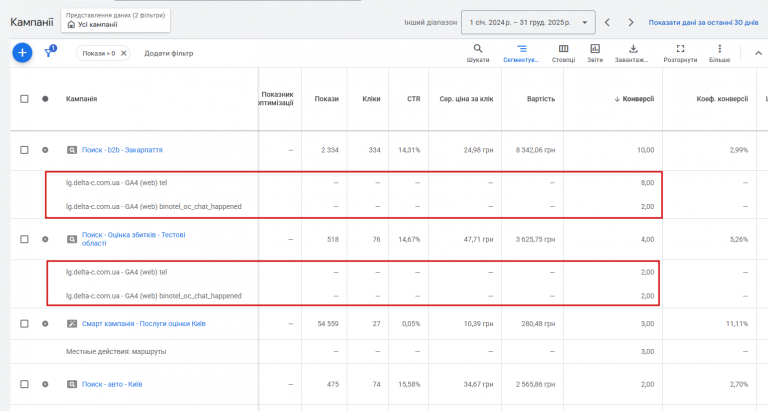
Task: Open the Звіти reports tool
Action: click(595, 52)
